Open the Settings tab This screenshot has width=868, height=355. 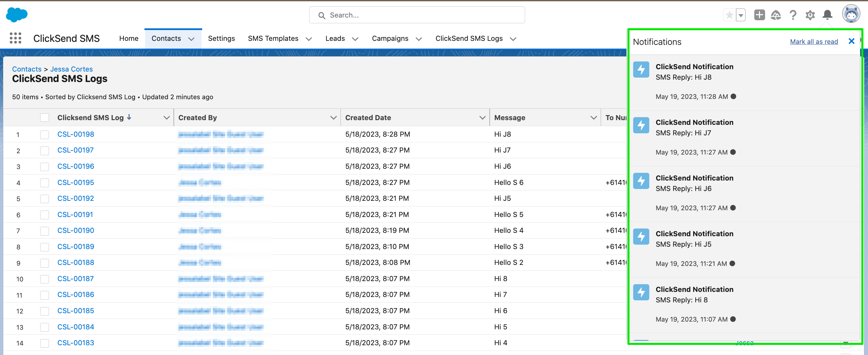coord(221,38)
